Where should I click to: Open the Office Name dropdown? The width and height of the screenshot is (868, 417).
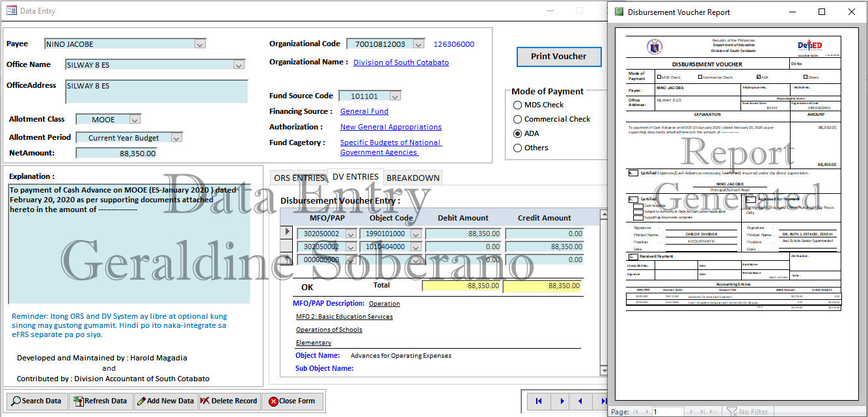click(x=239, y=65)
